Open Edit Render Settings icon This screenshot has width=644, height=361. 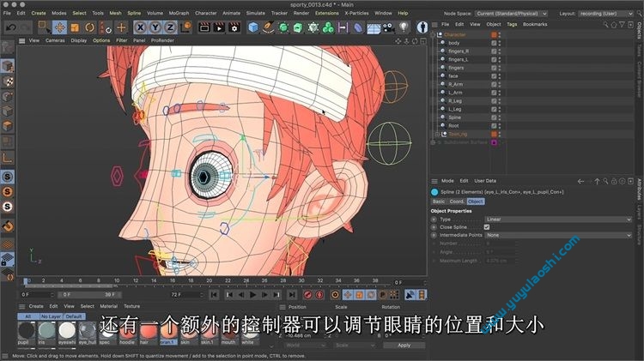click(x=234, y=27)
